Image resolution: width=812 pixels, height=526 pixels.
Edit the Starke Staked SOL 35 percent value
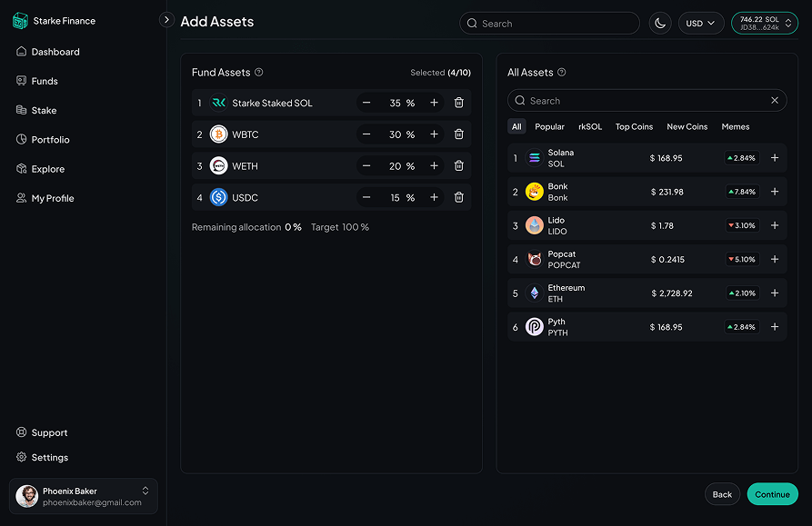tap(396, 103)
